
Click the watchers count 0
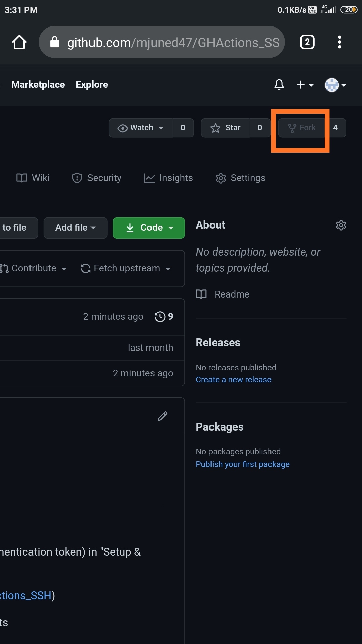(x=183, y=128)
